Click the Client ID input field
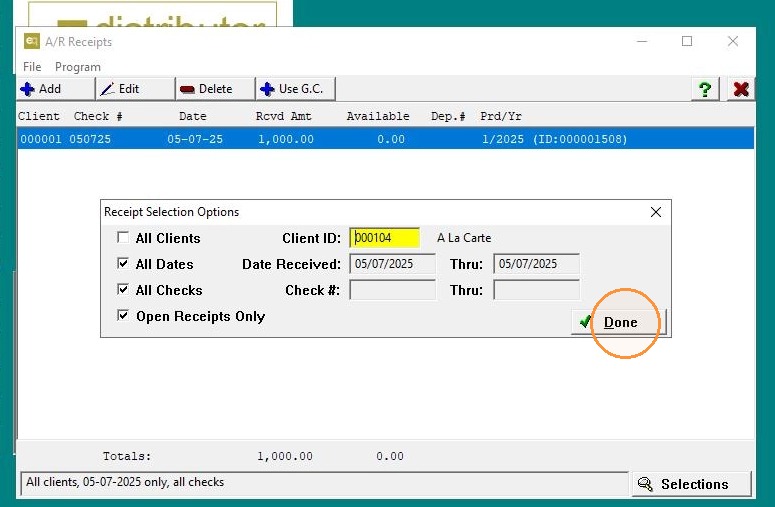This screenshot has width=775, height=507. click(385, 238)
